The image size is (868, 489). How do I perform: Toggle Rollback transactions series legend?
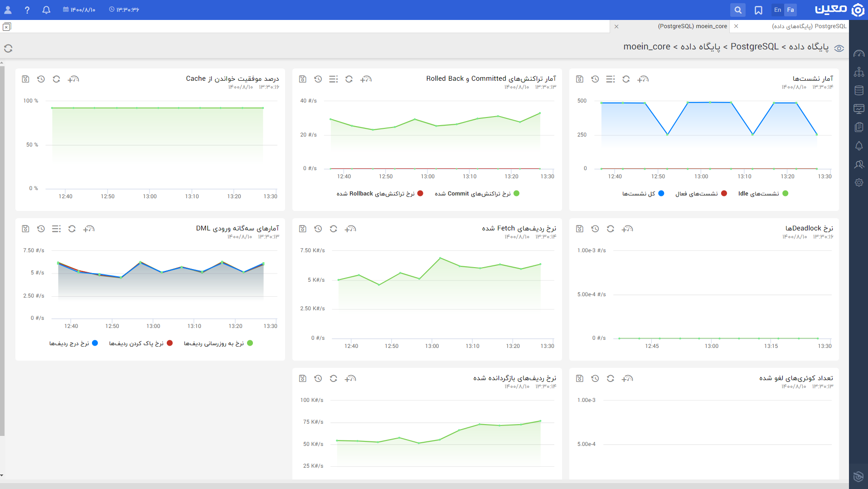pyautogui.click(x=380, y=194)
